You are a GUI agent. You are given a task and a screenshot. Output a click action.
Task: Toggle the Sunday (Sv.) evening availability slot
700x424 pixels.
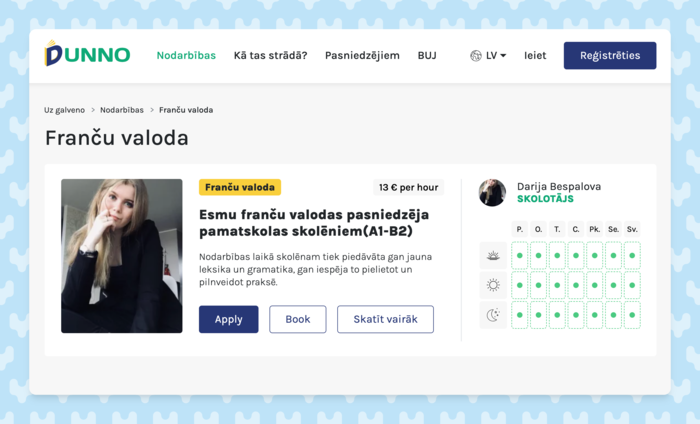pyautogui.click(x=632, y=315)
